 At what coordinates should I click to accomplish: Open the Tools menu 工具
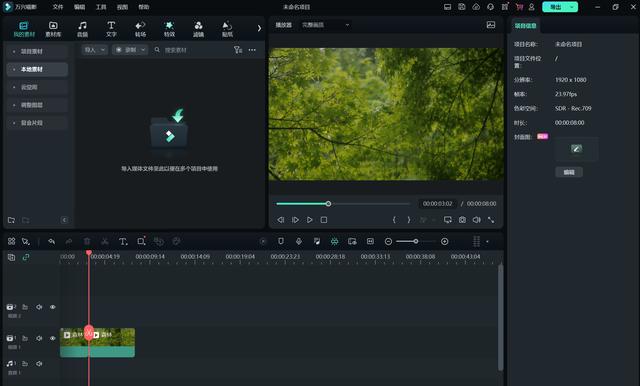point(101,7)
